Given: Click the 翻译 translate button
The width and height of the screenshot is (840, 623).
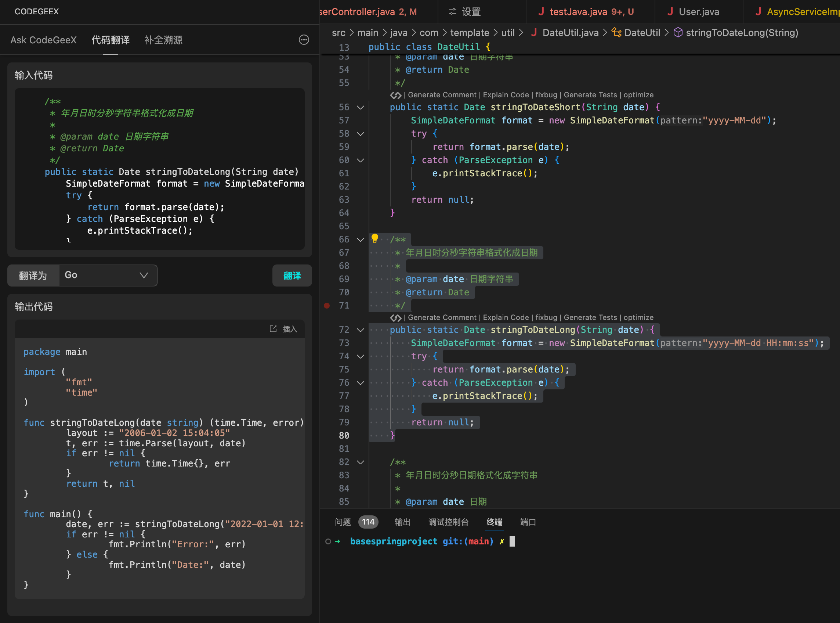Looking at the screenshot, I should click(292, 276).
